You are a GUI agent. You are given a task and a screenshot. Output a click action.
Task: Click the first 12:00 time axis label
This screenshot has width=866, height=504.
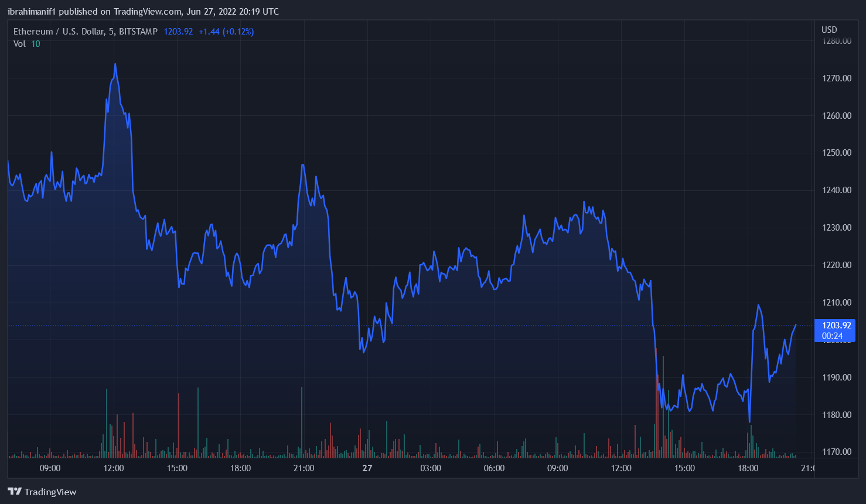tap(114, 468)
